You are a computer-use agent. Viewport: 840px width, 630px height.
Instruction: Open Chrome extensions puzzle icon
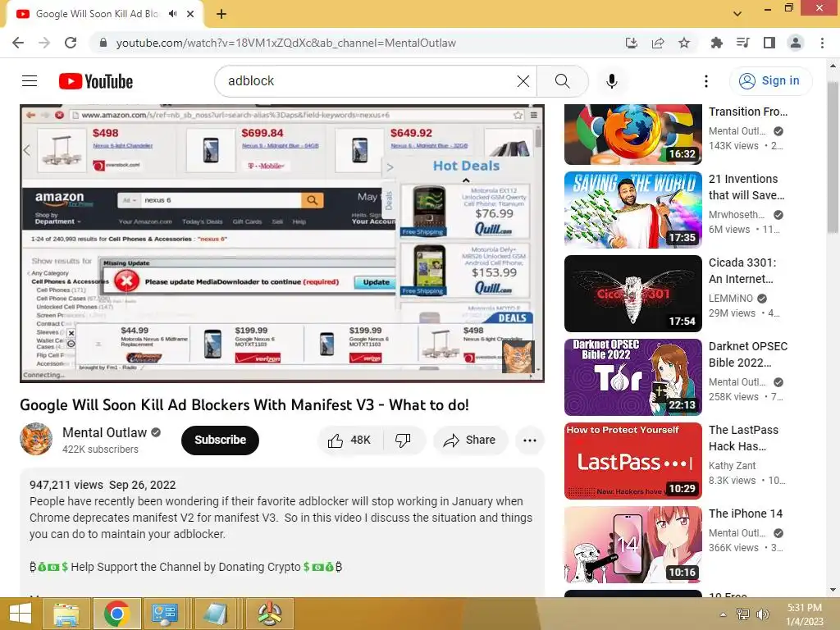(x=716, y=43)
